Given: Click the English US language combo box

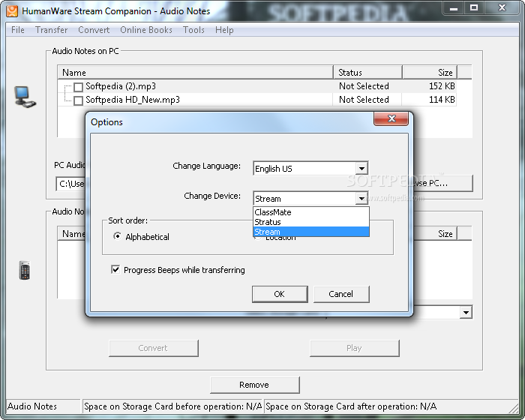Looking at the screenshot, I should [x=310, y=169].
